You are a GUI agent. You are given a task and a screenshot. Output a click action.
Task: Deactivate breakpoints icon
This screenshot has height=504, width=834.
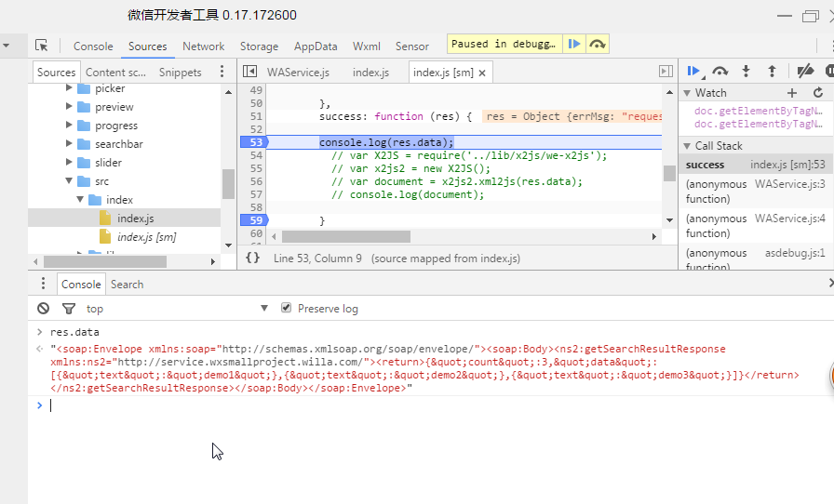[x=805, y=72]
